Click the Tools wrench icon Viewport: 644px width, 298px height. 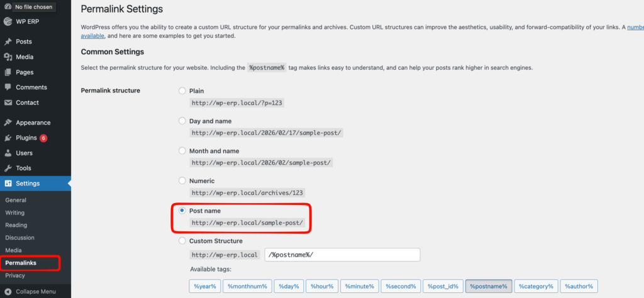(x=8, y=168)
